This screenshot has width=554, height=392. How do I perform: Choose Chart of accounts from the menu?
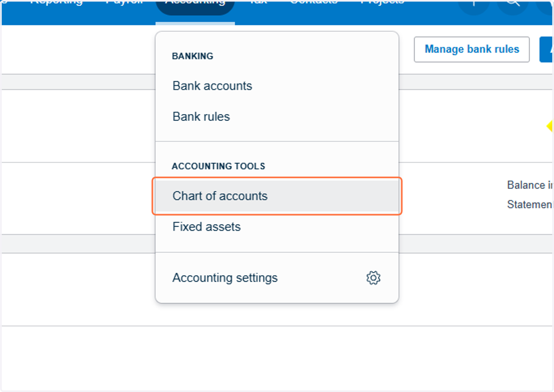point(277,196)
